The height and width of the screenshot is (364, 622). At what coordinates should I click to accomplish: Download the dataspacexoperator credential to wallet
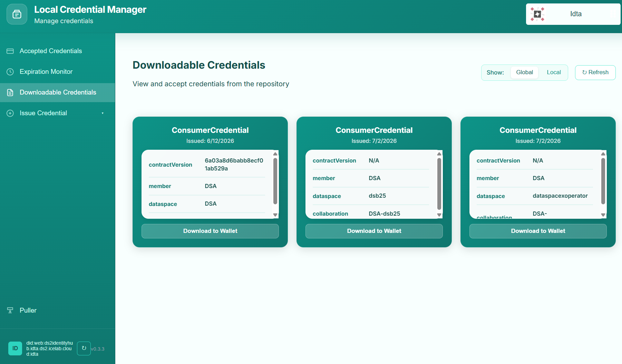538,231
